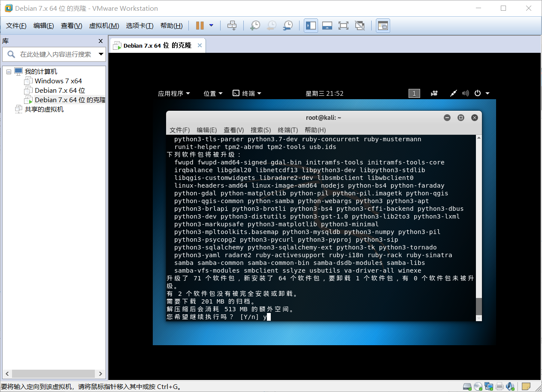Viewport: 542px width, 392px height.
Task: Click the printer status bar icon
Action: [x=500, y=386]
